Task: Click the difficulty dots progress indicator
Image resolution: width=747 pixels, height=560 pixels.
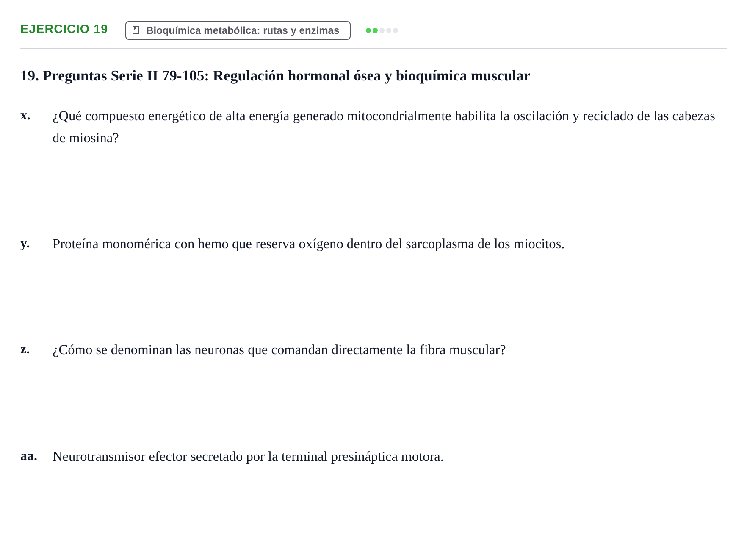Action: [382, 30]
